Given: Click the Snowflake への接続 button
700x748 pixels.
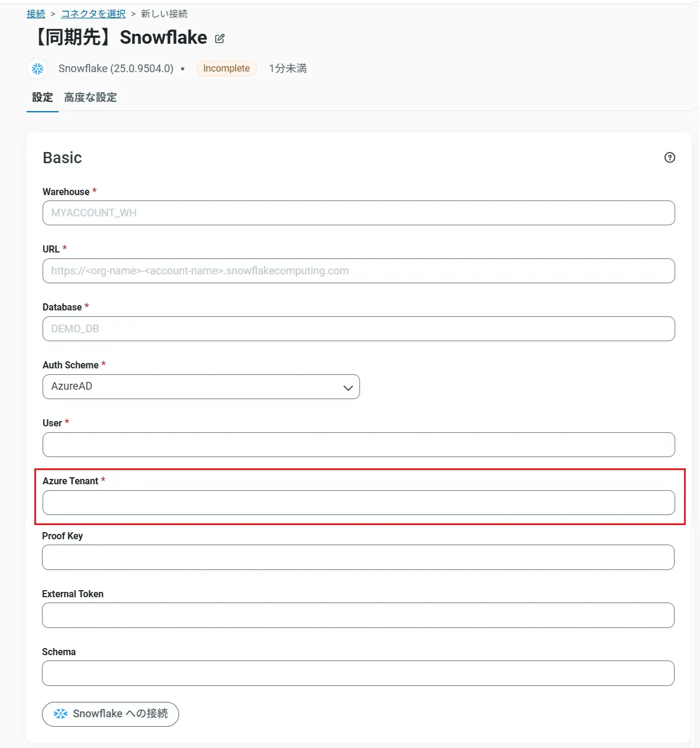Looking at the screenshot, I should tap(111, 714).
